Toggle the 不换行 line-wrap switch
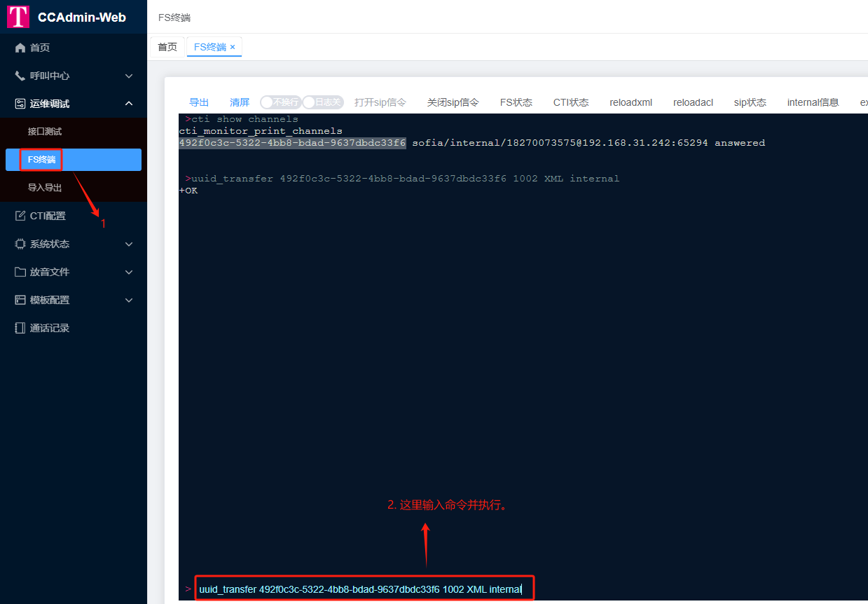 (x=280, y=102)
